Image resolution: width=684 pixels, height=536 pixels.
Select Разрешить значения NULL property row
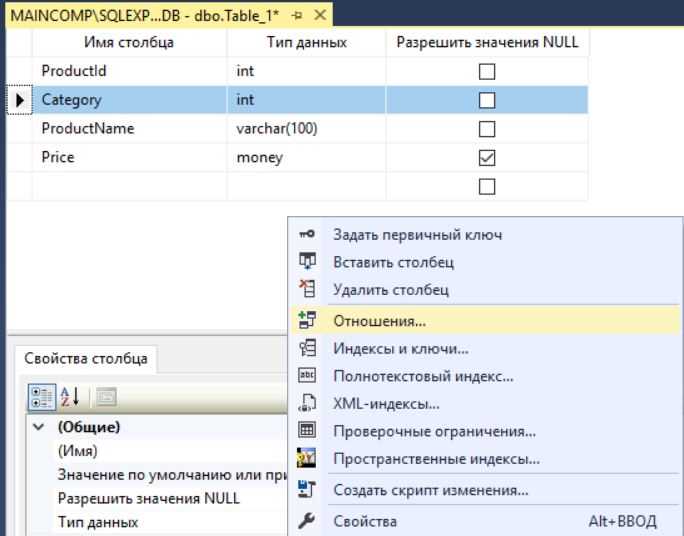[157, 498]
